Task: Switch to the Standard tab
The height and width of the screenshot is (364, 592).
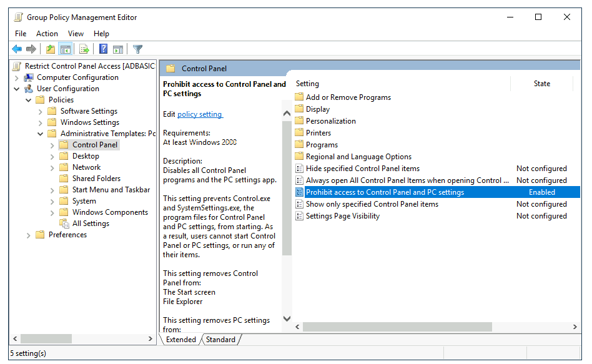Action: click(x=220, y=340)
